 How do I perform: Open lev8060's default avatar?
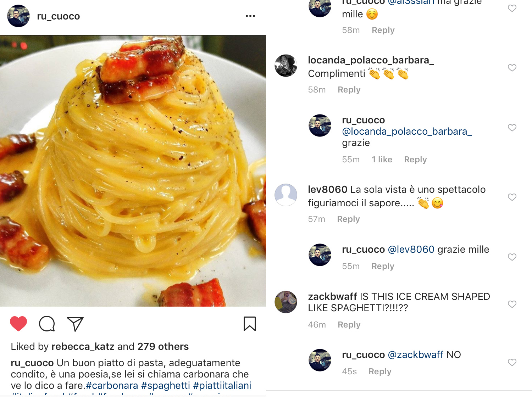286,195
